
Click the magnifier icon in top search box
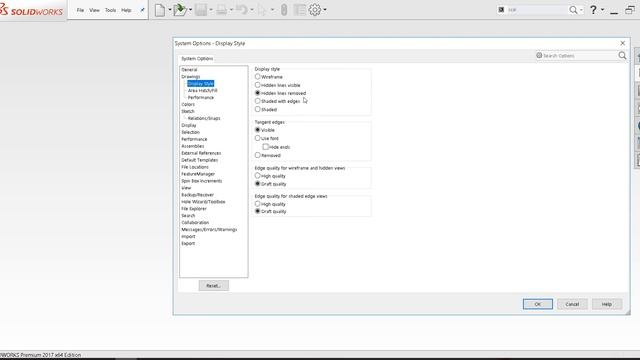point(573,10)
